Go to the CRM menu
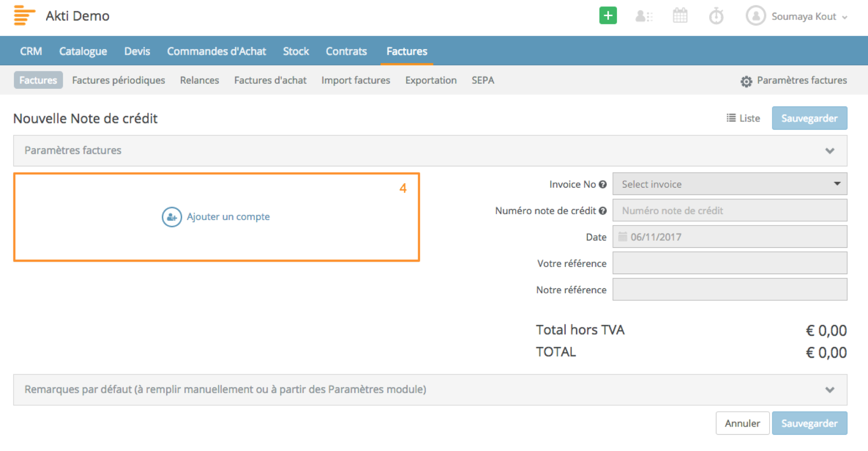Screen dimensions: 868x451 (31, 51)
